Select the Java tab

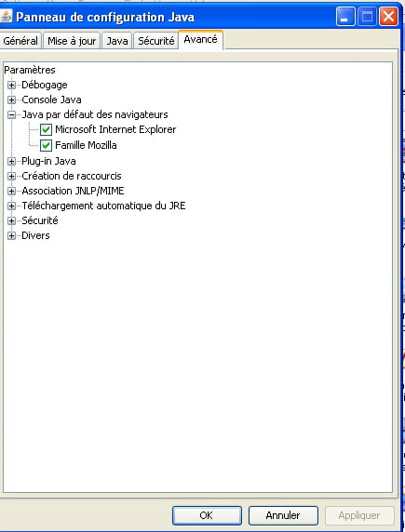click(x=117, y=41)
